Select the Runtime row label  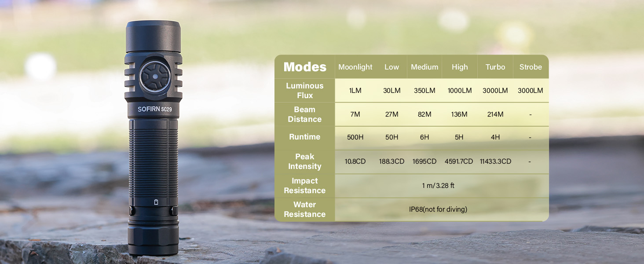click(305, 137)
